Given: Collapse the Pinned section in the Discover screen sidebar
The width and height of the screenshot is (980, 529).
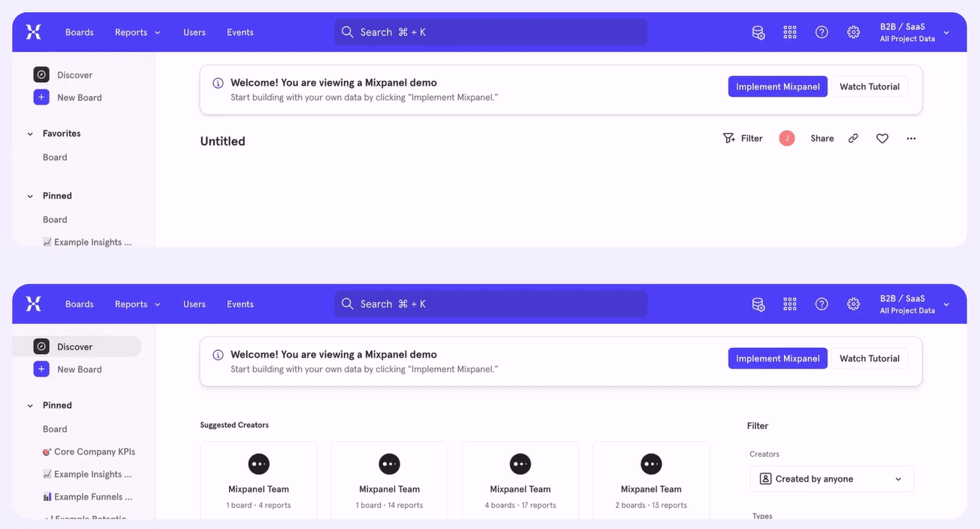Looking at the screenshot, I should click(x=30, y=406).
